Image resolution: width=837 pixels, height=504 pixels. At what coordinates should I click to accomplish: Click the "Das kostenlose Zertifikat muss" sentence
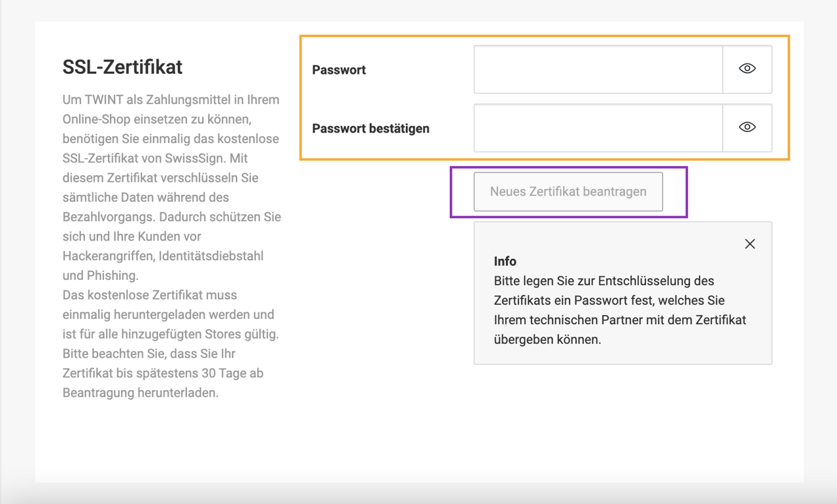150,295
